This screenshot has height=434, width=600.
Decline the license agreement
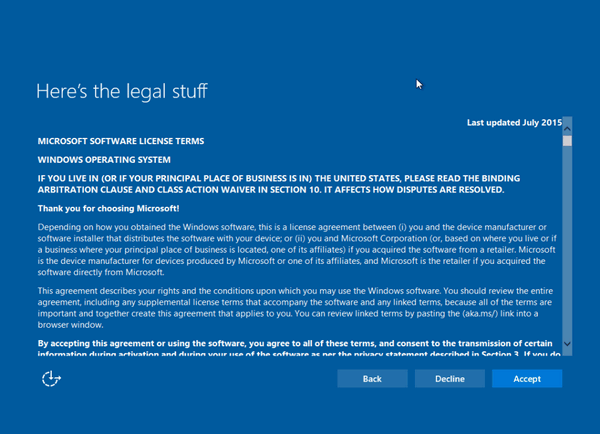450,379
